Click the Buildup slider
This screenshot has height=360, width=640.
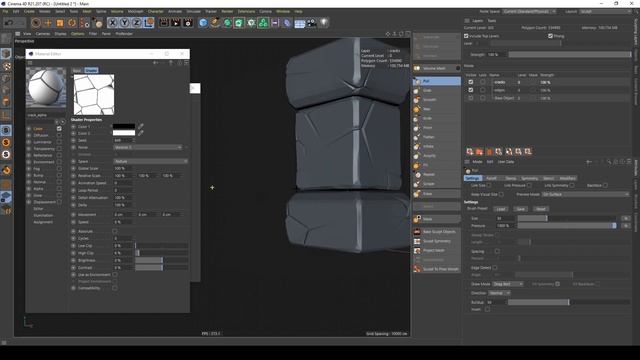tap(569, 302)
